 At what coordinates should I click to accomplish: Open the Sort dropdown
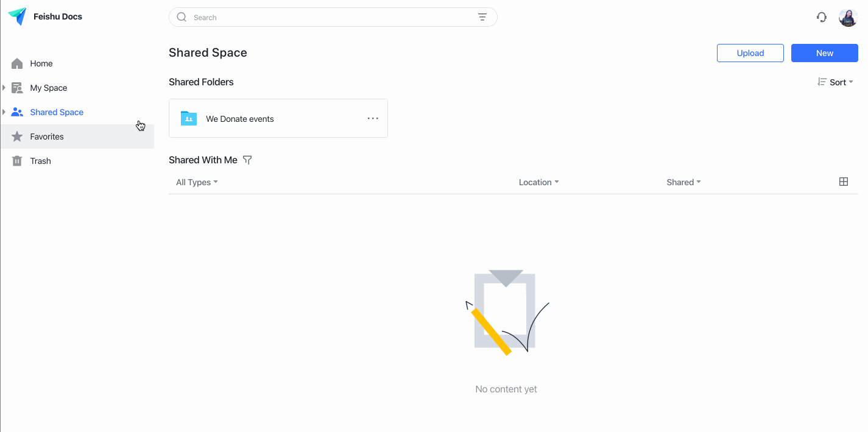pos(839,82)
